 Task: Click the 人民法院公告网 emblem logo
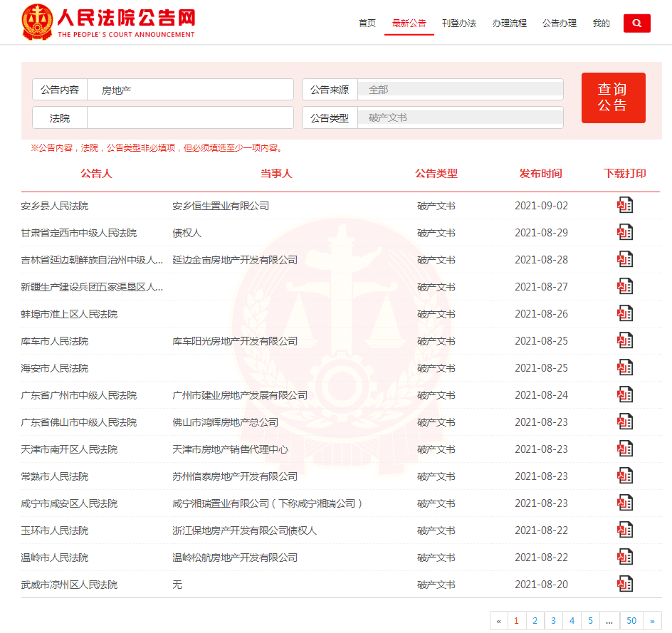tap(36, 22)
